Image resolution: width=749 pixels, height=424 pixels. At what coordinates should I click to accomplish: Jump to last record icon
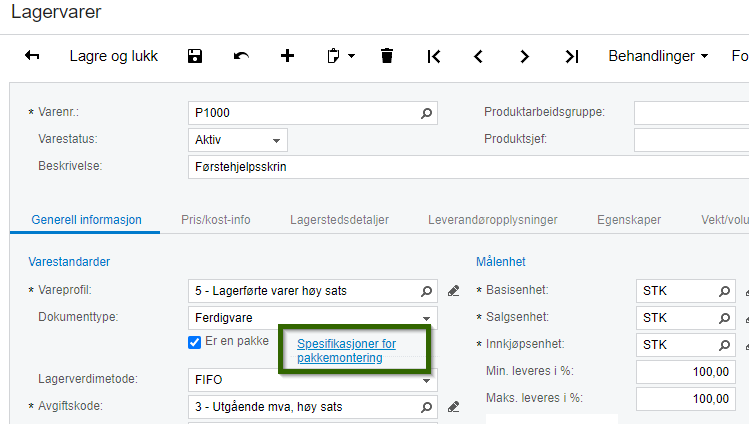[571, 56]
